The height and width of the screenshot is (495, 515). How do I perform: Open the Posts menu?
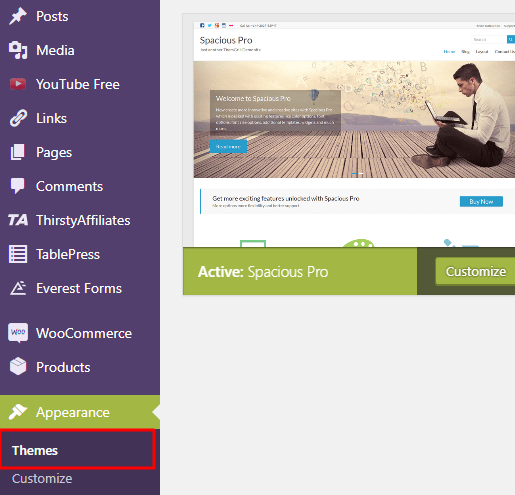click(80, 16)
